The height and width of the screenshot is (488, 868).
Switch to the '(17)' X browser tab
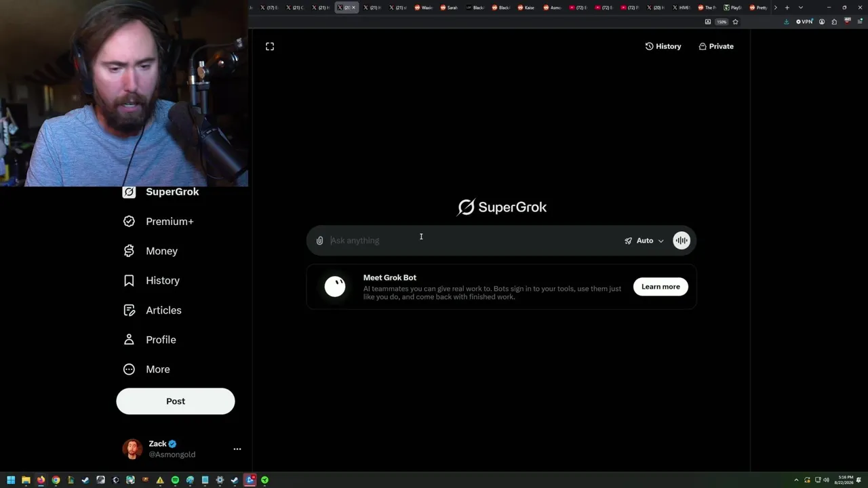click(269, 7)
